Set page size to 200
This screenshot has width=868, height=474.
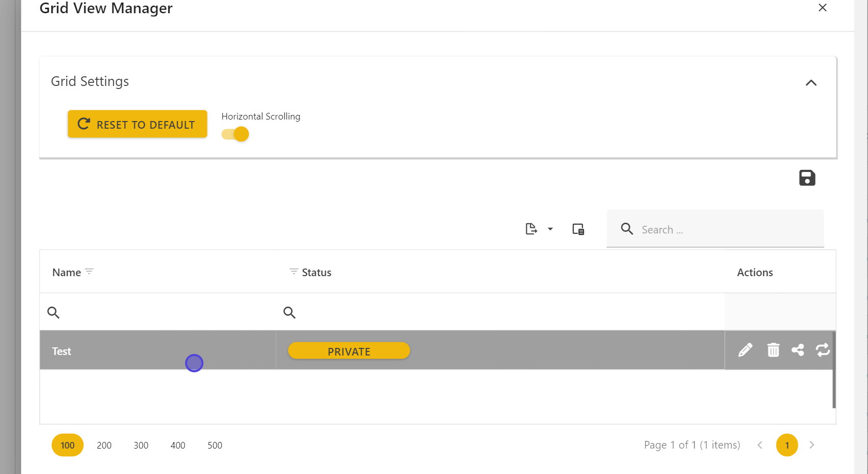click(104, 446)
